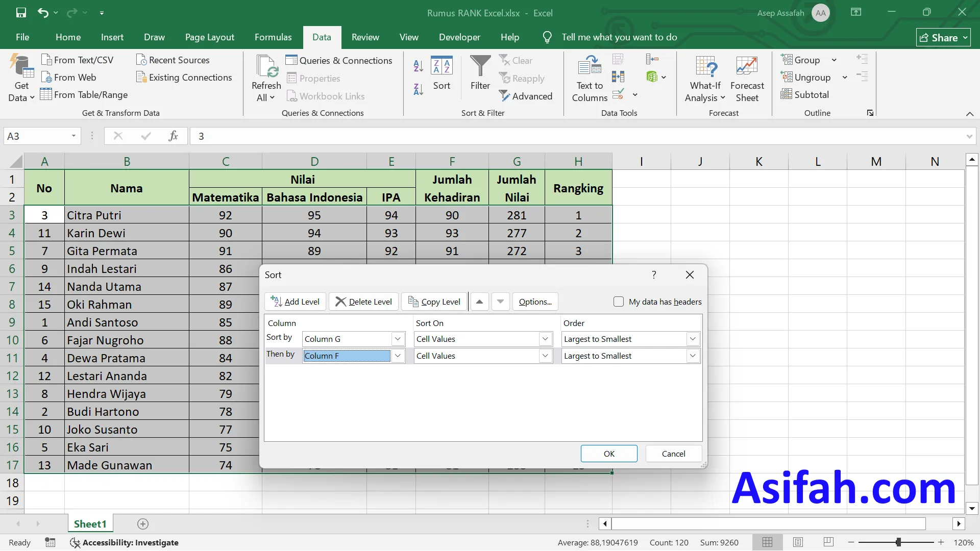Click Options button in Sort dialog
The width and height of the screenshot is (980, 551).
(535, 302)
